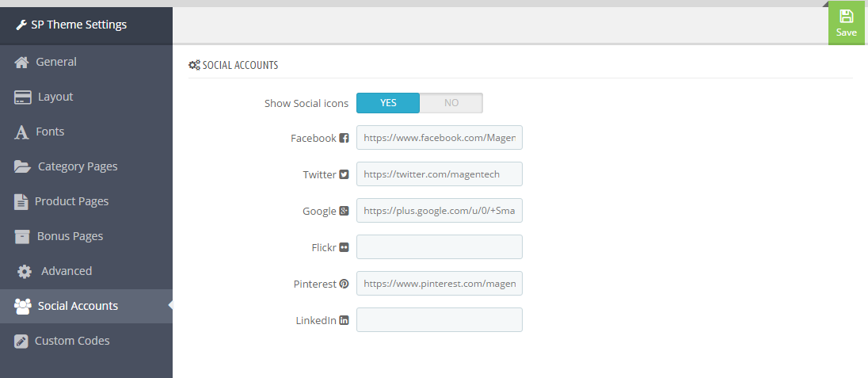The height and width of the screenshot is (378, 868).
Task: Focus the Facebook URL input field
Action: 440,137
